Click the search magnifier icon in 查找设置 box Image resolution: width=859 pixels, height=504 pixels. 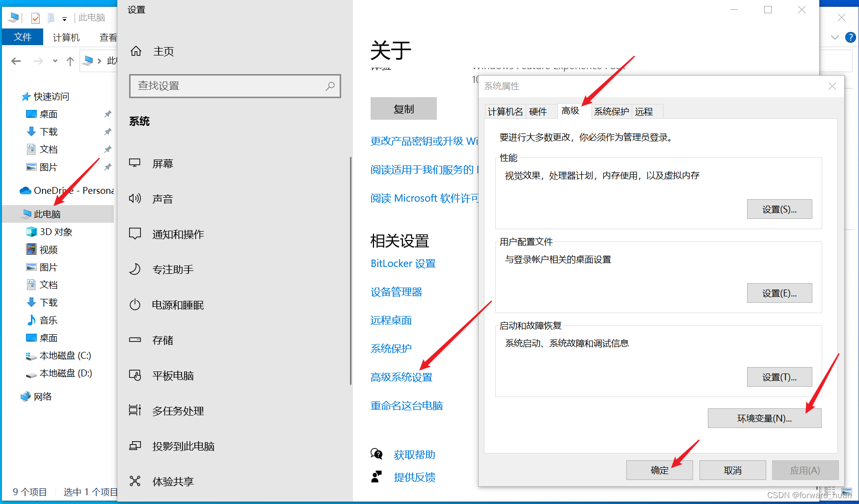pos(330,86)
